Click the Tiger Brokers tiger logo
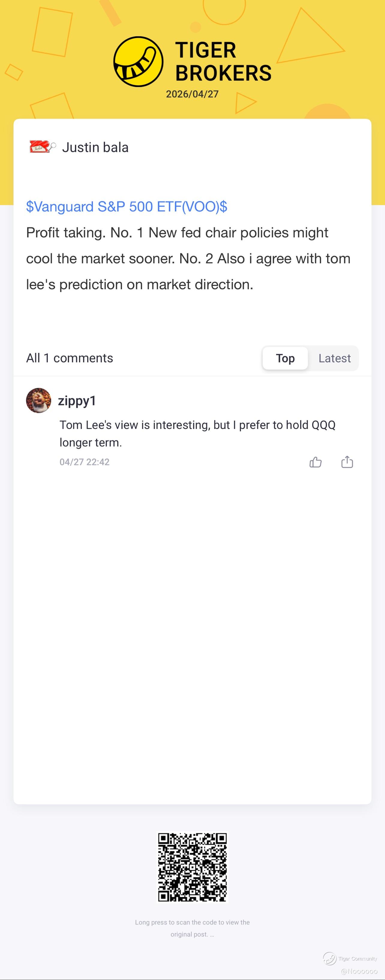The image size is (385, 980). click(x=139, y=62)
